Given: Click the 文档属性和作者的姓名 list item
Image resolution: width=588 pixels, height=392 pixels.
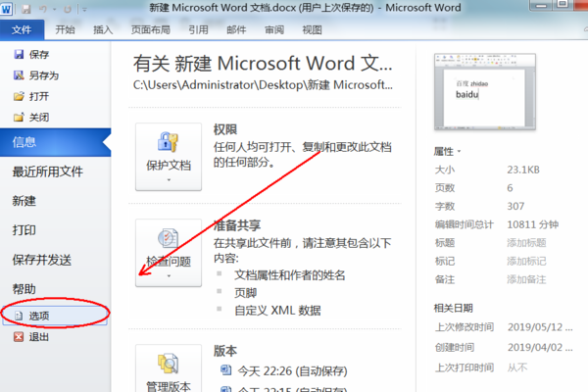Looking at the screenshot, I should tap(289, 275).
